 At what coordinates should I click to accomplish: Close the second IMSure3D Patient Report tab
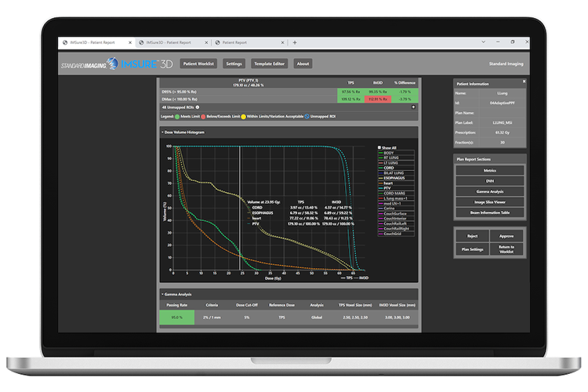click(x=206, y=43)
